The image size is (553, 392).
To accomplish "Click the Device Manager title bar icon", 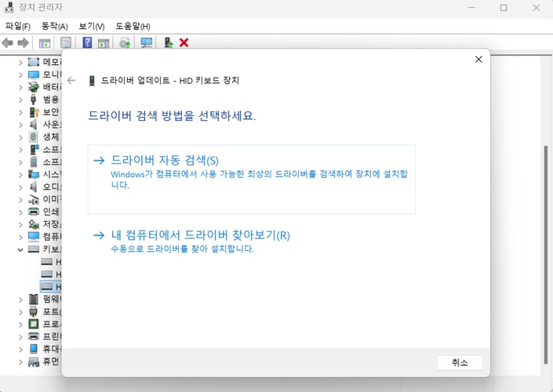I will click(9, 7).
